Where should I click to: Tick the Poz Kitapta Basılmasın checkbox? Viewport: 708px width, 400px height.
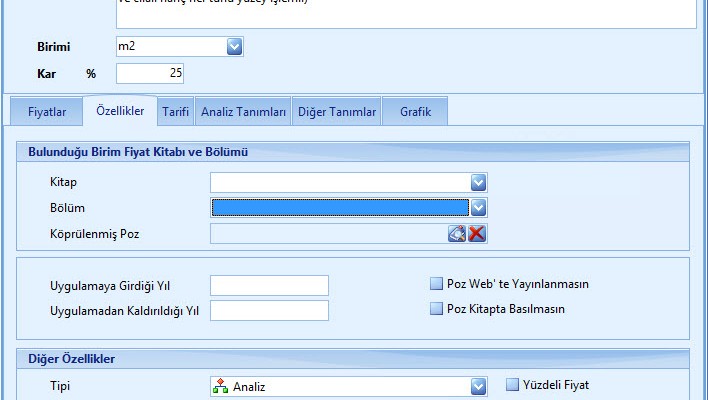[x=436, y=309]
